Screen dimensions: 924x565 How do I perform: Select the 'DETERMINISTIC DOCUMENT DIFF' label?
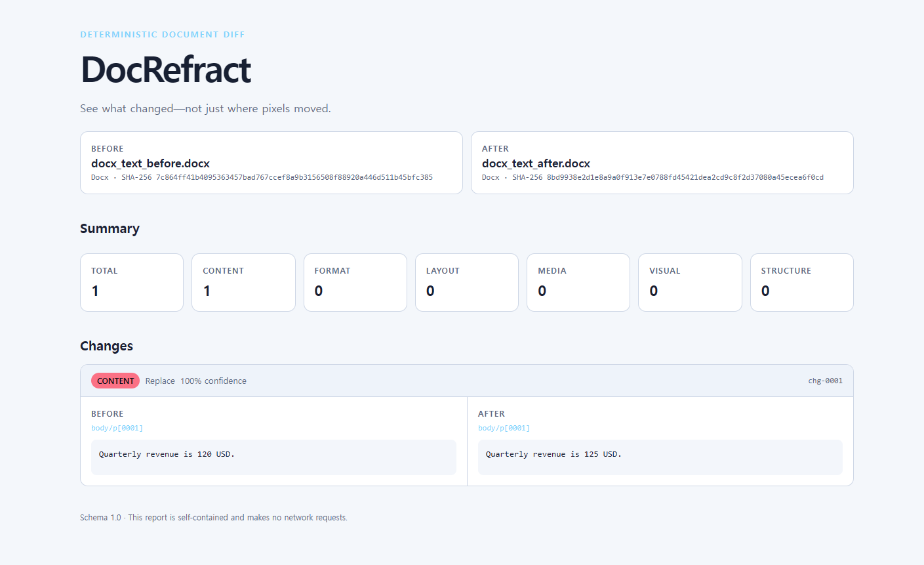[163, 35]
